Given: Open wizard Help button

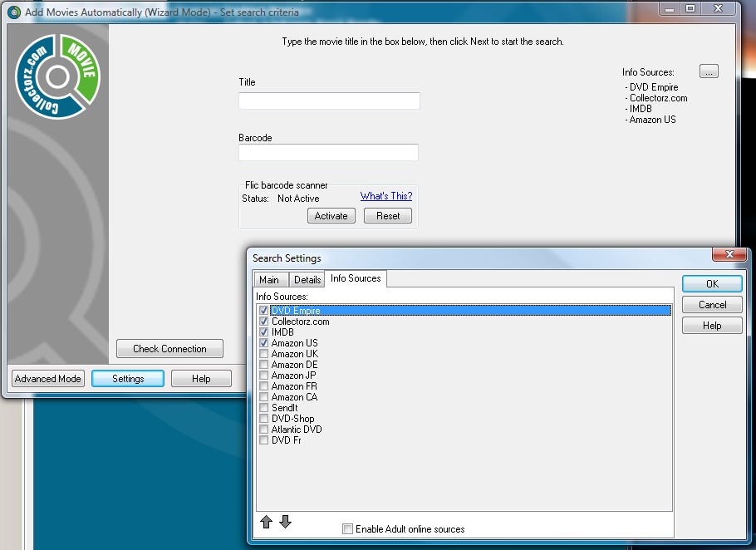Looking at the screenshot, I should (x=201, y=378).
